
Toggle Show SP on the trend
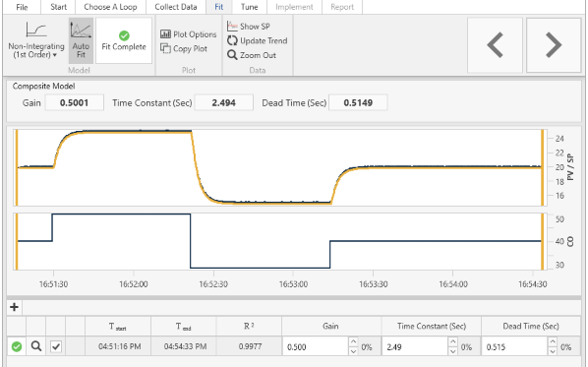(x=248, y=27)
